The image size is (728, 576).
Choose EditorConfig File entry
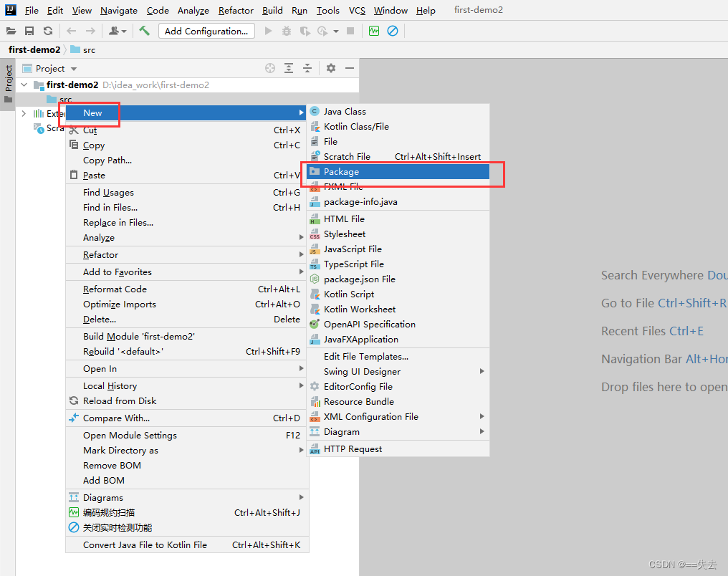[398, 386]
